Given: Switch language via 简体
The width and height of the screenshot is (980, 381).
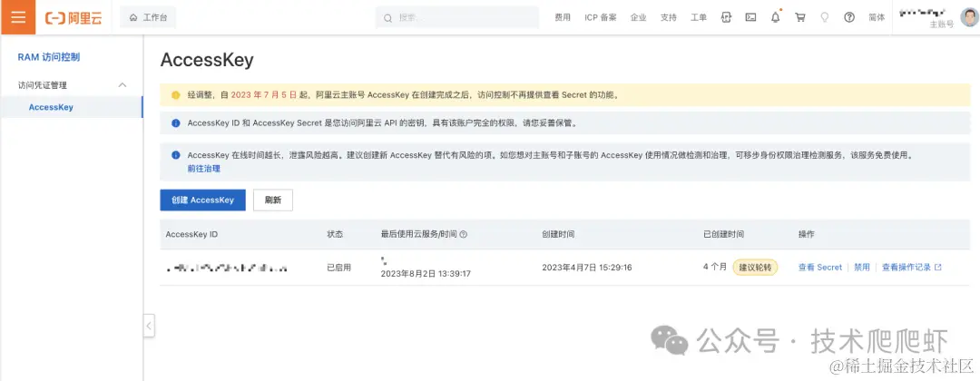Looking at the screenshot, I should [877, 17].
